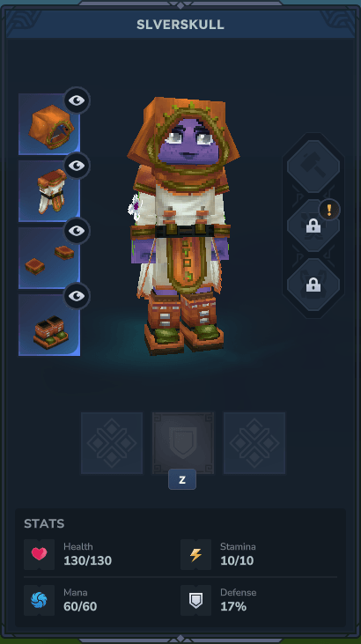Image resolution: width=361 pixels, height=644 pixels.
Task: Select the empty shield utility slot
Action: [183, 443]
